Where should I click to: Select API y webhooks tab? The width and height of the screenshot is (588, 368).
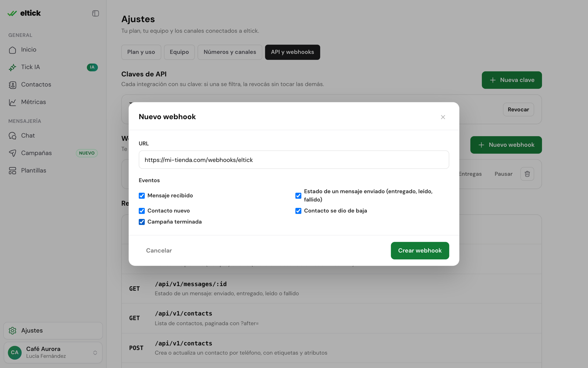(x=293, y=52)
